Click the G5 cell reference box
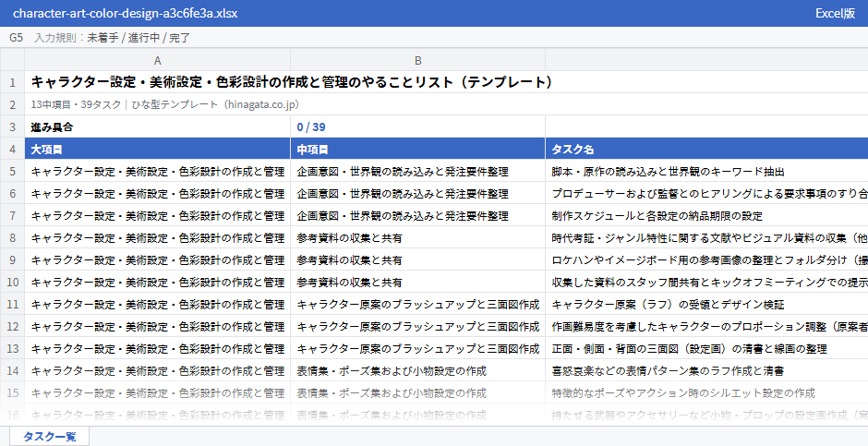This screenshot has height=446, width=868. 16,38
